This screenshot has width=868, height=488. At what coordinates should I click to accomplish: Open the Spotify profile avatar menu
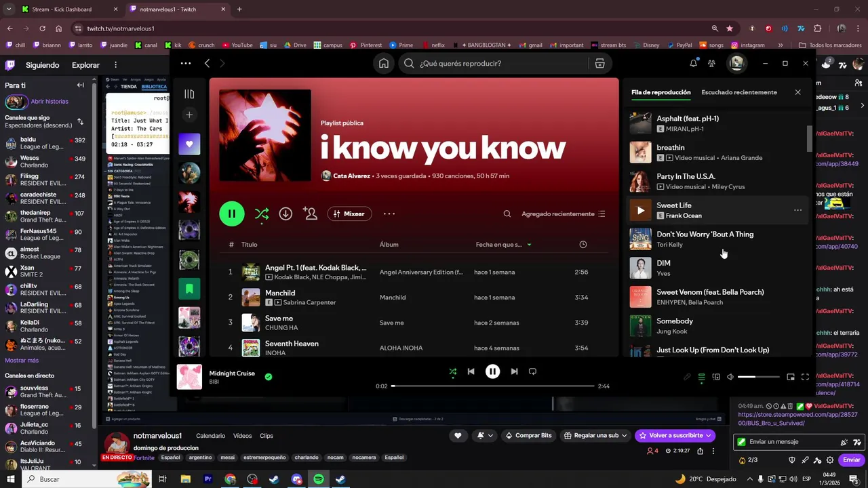pyautogui.click(x=736, y=63)
